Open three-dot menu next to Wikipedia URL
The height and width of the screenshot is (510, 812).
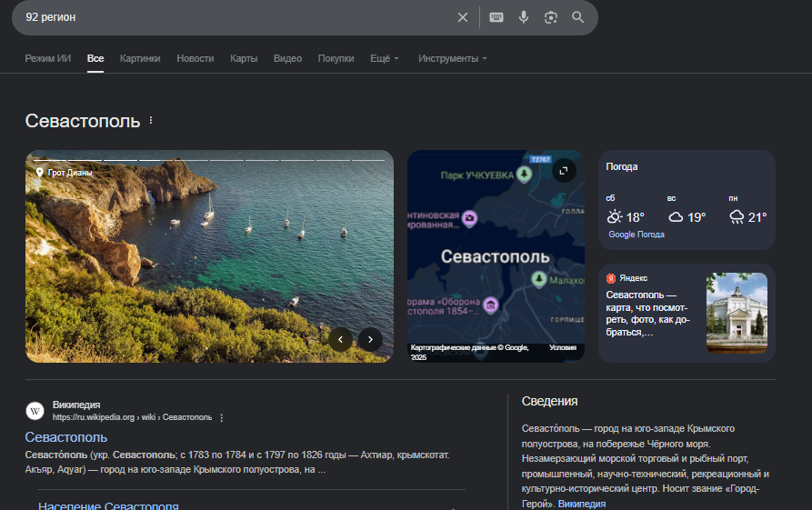[222, 418]
